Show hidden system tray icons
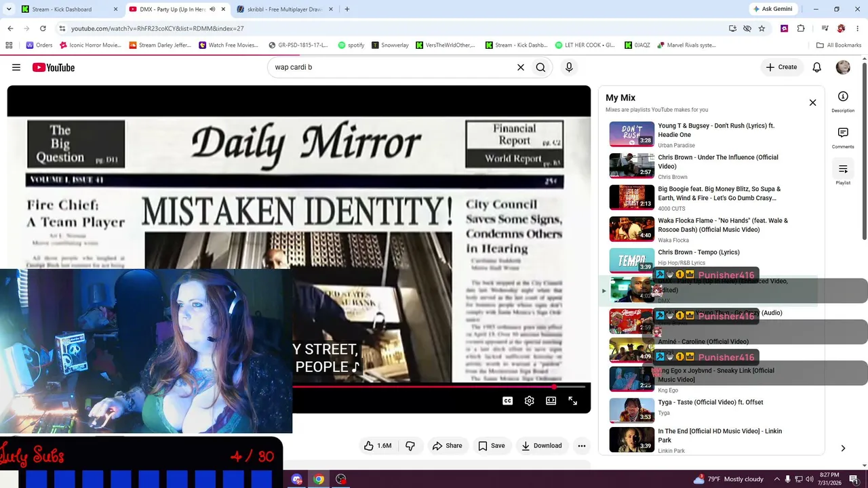 point(776,479)
